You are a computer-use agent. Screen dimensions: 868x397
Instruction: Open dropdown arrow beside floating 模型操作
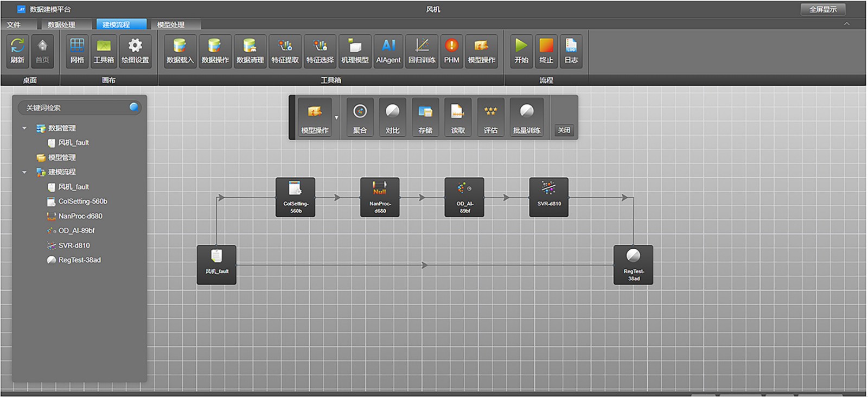(x=336, y=118)
